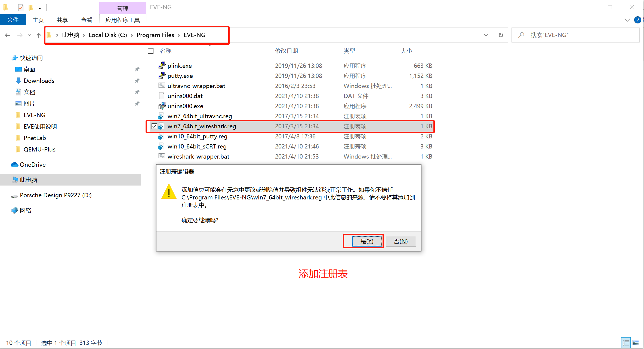
Task: Select the putty.exe file icon
Action: (162, 76)
